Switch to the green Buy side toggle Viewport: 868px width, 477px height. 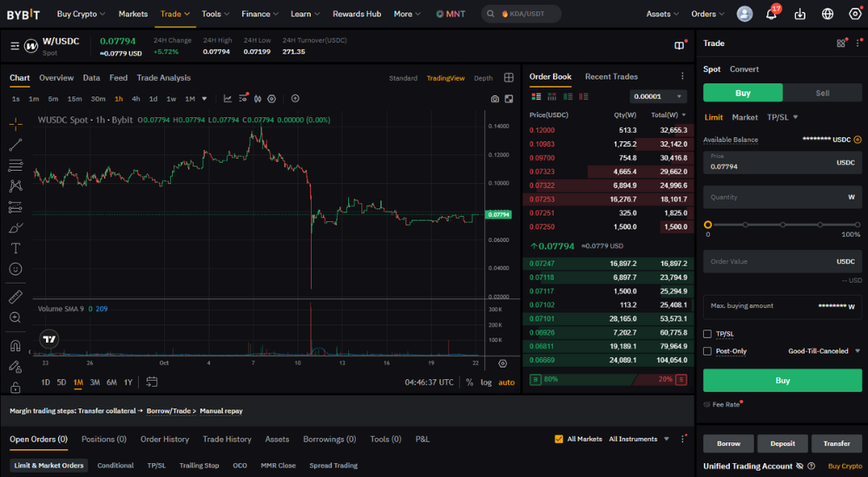point(743,93)
